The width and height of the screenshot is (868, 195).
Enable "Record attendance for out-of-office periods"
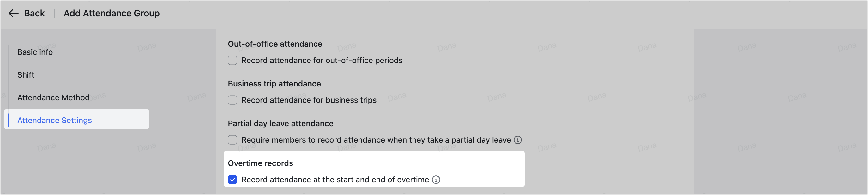click(x=232, y=60)
